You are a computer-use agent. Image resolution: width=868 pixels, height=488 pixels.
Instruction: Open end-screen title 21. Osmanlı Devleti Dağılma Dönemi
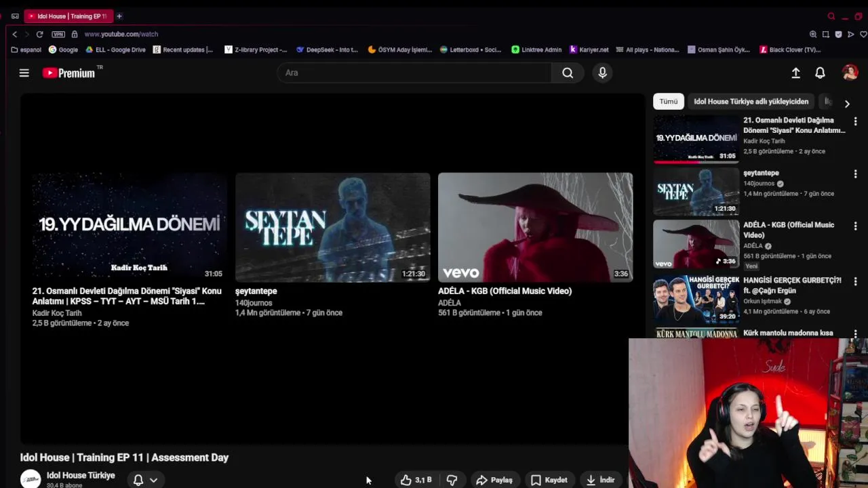(127, 296)
